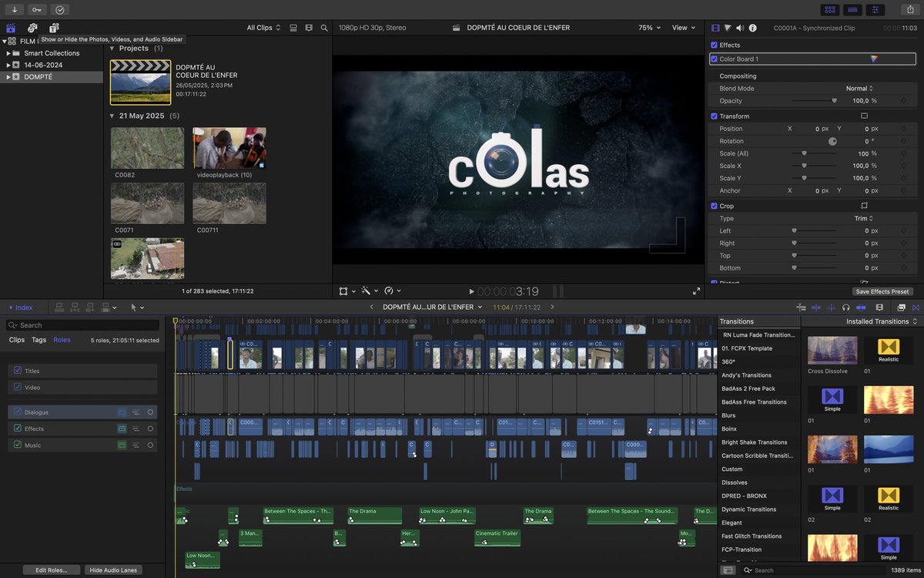Click the Save Effects Preset button

[883, 291]
